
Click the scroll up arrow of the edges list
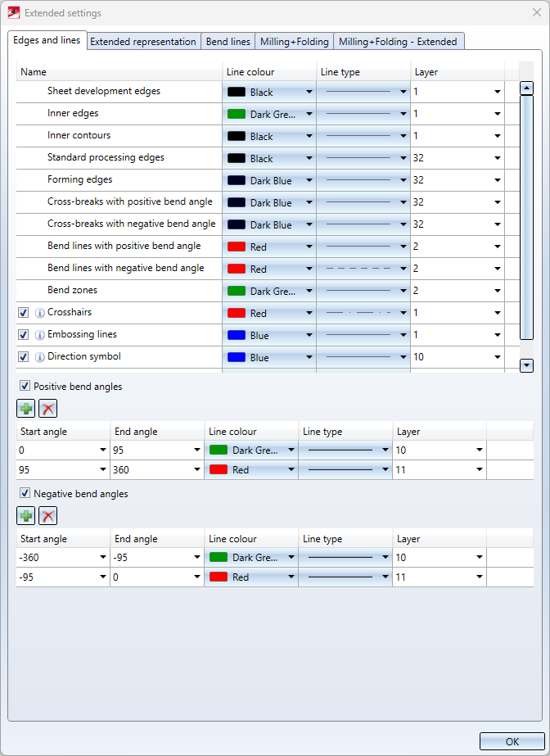point(526,88)
